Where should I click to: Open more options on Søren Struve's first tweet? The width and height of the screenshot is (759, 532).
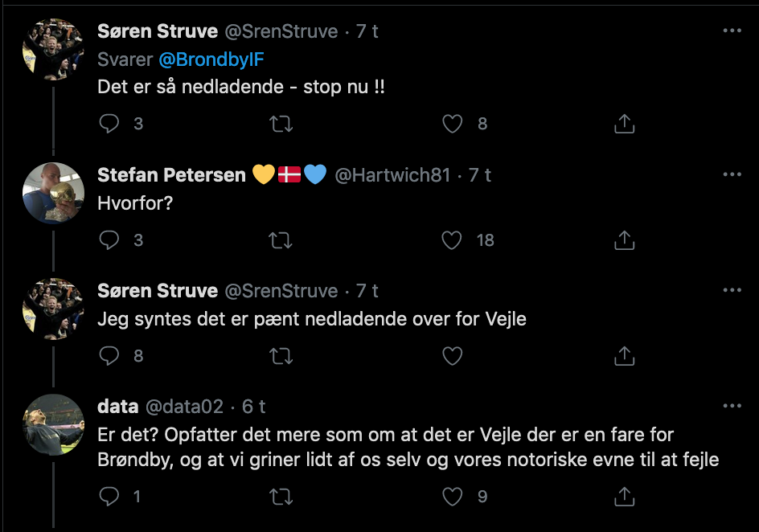[732, 31]
